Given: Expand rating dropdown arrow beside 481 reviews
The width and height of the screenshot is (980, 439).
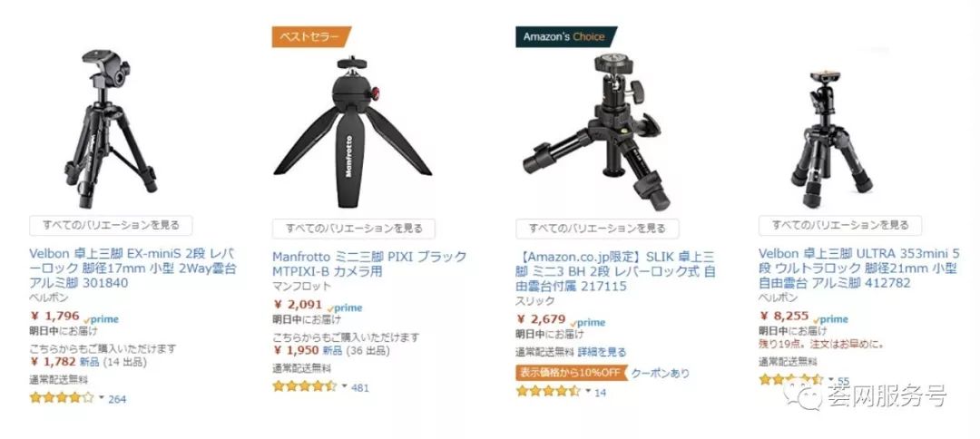Looking at the screenshot, I should click(345, 385).
